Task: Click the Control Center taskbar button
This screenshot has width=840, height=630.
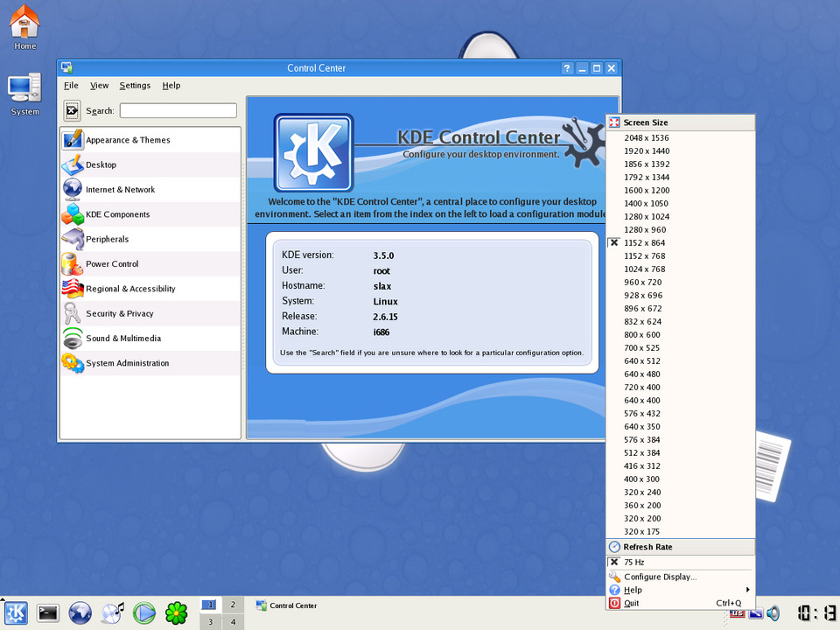Action: pos(287,605)
